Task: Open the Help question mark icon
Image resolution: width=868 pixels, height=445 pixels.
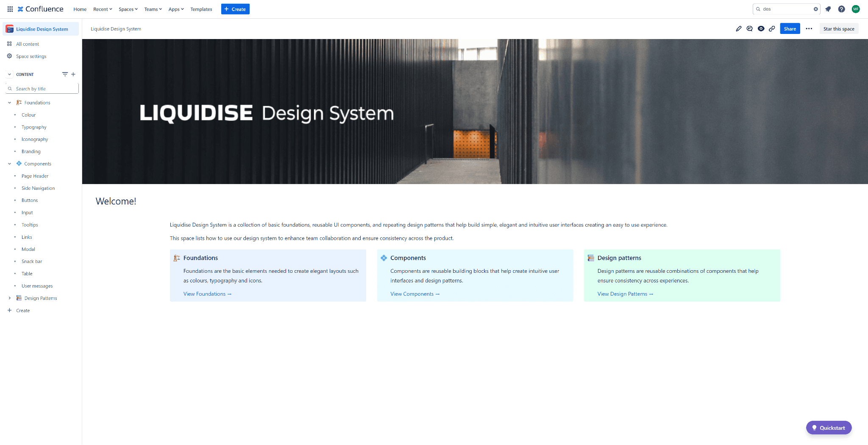Action: tap(842, 9)
